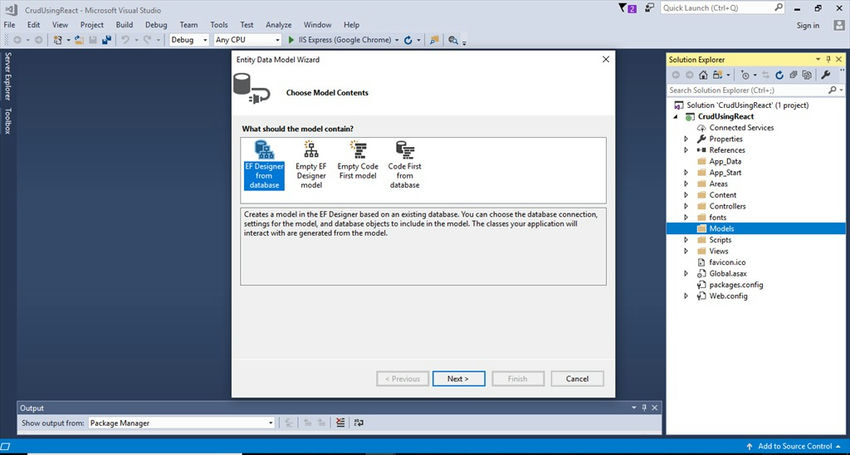Open the File menu
The image size is (850, 455).
tap(9, 25)
